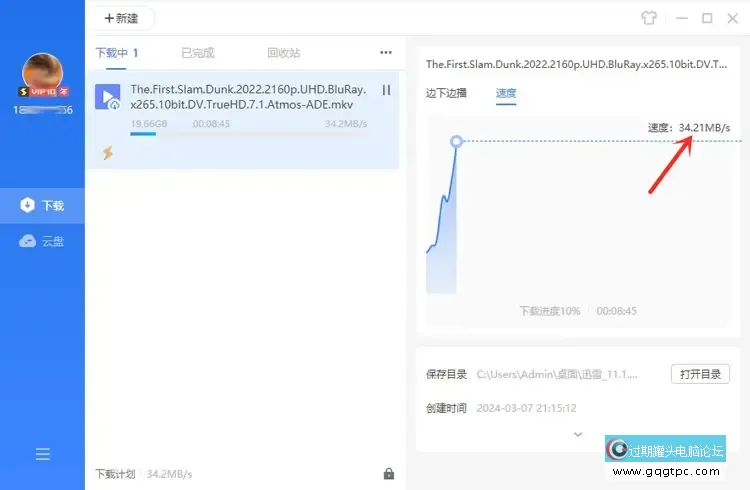Click the masked account number text
Viewport: 750px width, 490px height.
pos(43,110)
